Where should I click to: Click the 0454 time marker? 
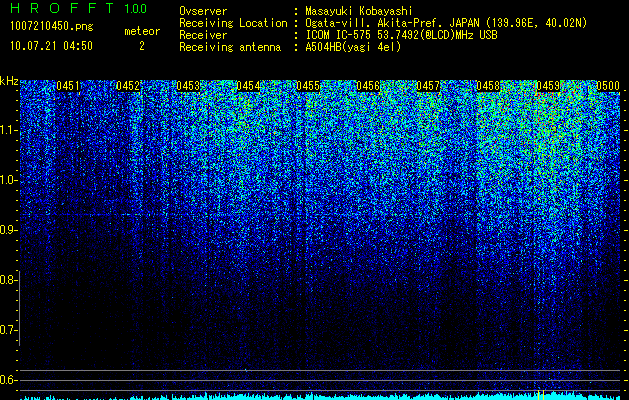(x=248, y=86)
